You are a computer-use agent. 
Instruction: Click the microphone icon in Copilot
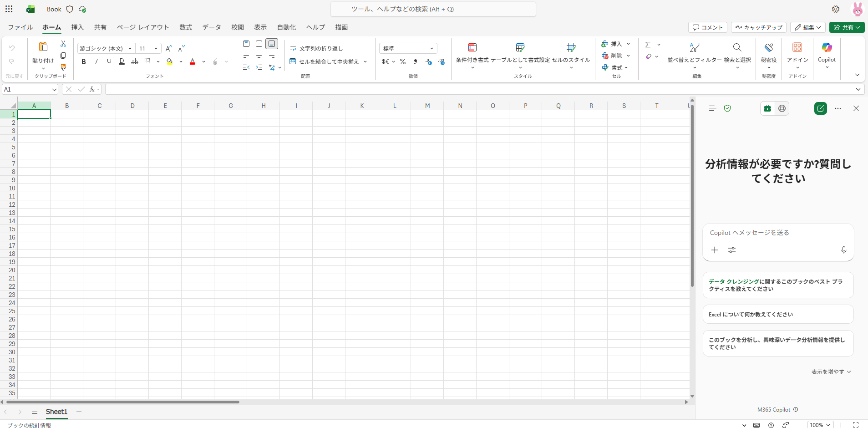coord(843,250)
